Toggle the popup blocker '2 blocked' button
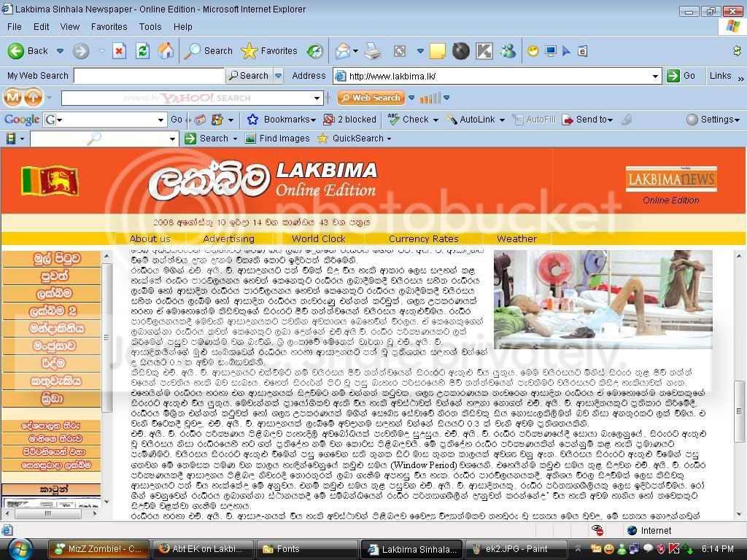747x560 pixels. click(349, 120)
